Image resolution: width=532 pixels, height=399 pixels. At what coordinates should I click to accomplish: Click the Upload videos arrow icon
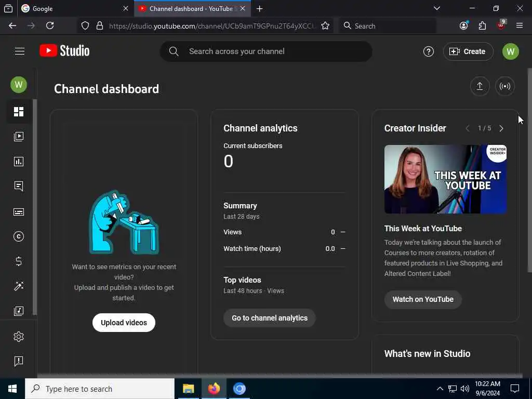[480, 87]
